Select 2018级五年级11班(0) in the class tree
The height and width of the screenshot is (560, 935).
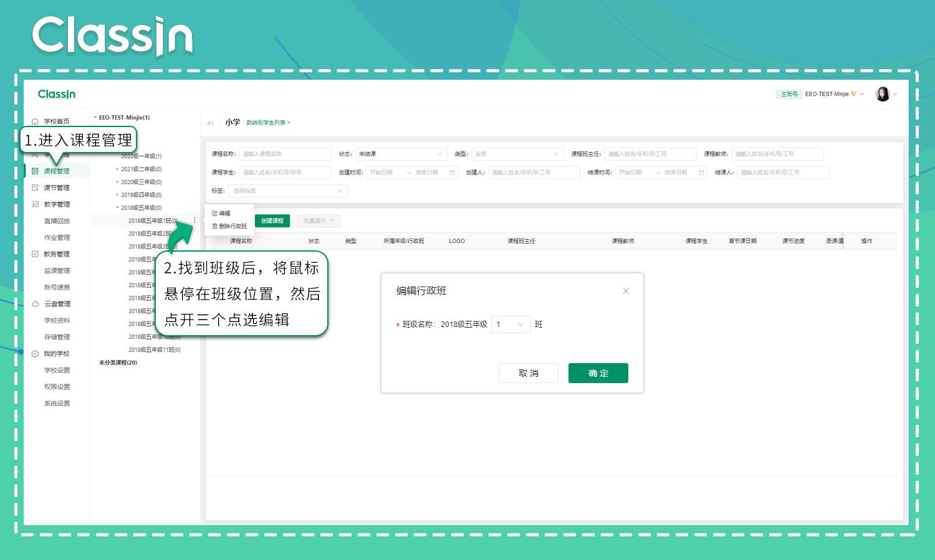pyautogui.click(x=154, y=350)
